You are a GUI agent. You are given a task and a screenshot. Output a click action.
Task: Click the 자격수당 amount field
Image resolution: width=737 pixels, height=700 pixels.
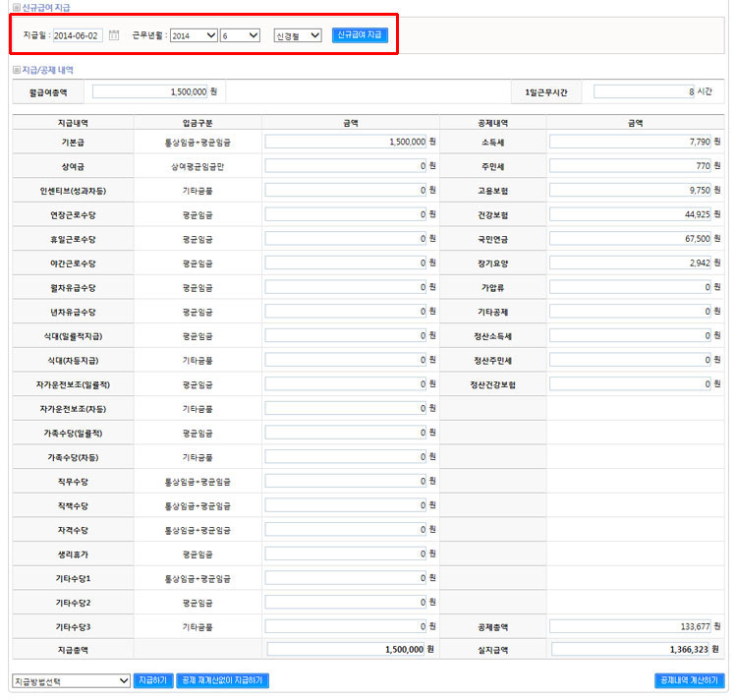coord(346,529)
